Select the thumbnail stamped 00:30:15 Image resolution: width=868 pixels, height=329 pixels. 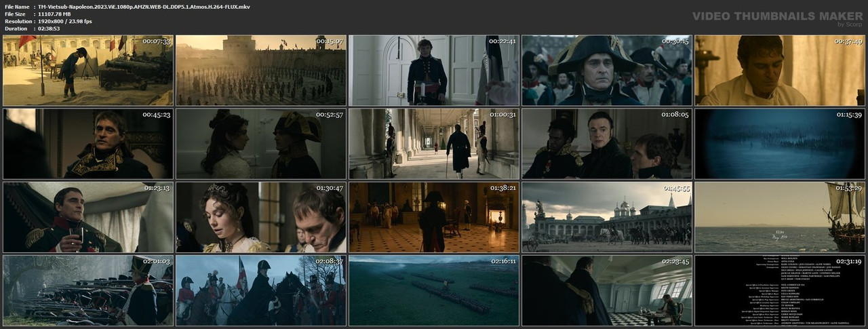tap(607, 70)
